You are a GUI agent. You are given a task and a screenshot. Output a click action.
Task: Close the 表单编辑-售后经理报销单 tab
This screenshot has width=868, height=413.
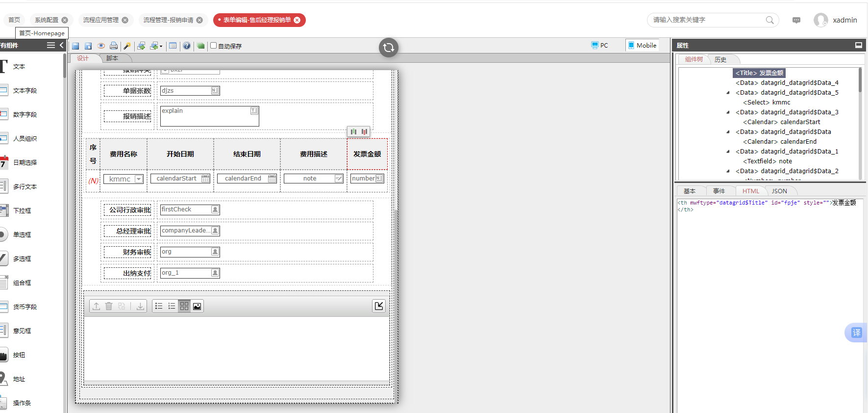coord(297,20)
